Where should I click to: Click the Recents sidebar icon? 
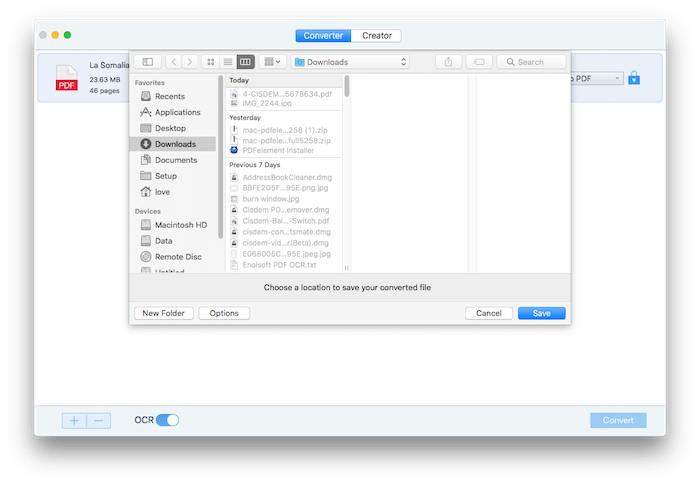146,96
